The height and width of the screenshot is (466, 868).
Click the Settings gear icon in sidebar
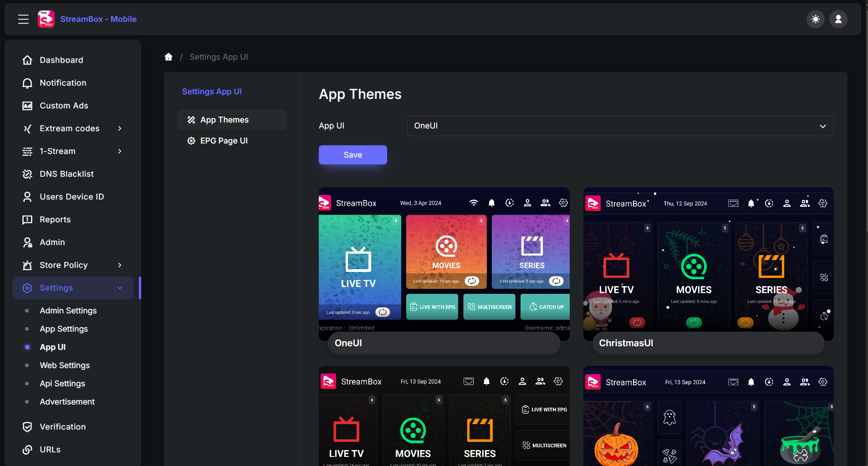click(x=27, y=288)
